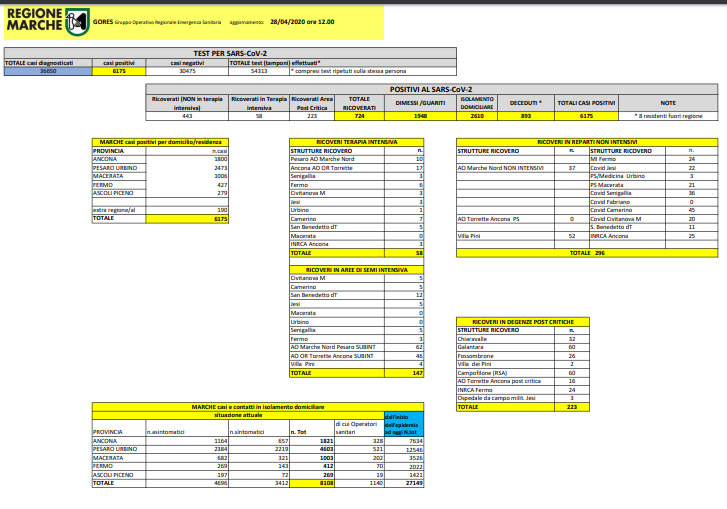727x509 pixels.
Task: Select the total tests value 54313
Action: tap(259, 71)
